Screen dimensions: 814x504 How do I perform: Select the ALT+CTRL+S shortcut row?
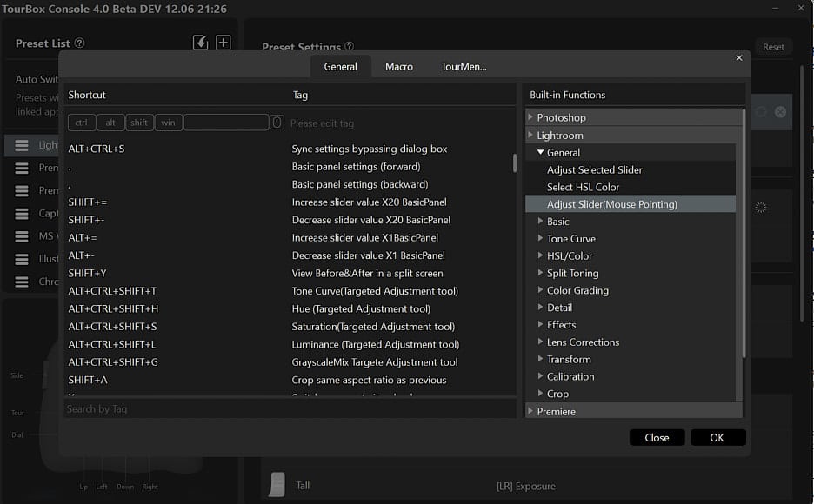[289, 149]
